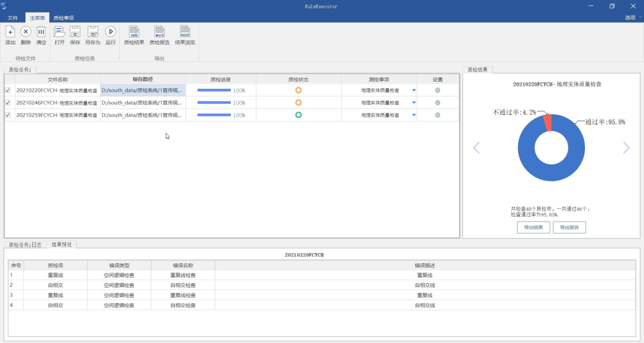The image size is (644, 343).
Task: Click the 质检进度 column header
Action: (221, 80)
